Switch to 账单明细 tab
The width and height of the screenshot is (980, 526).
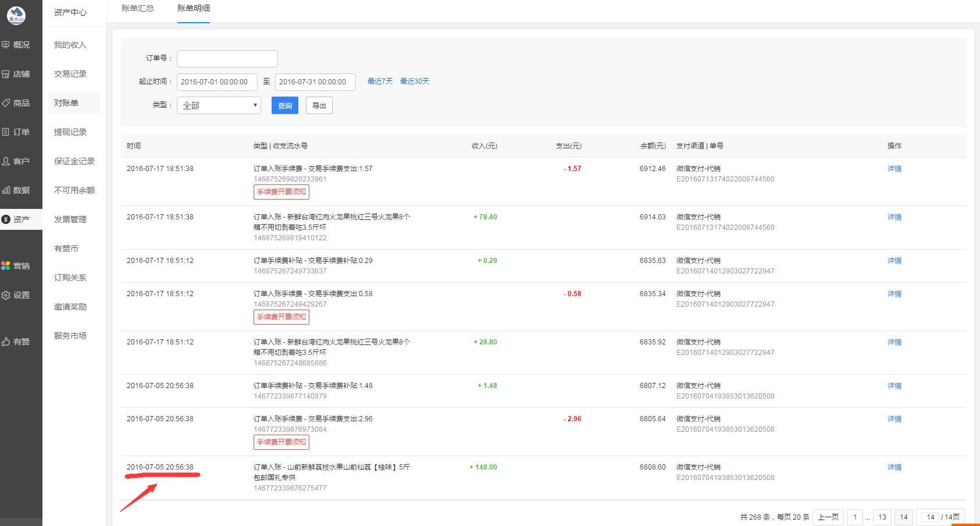(x=194, y=8)
